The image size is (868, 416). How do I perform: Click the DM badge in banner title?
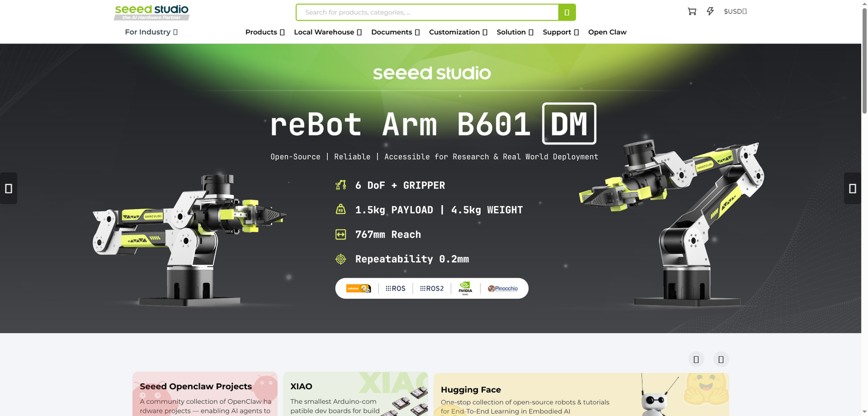(x=569, y=124)
